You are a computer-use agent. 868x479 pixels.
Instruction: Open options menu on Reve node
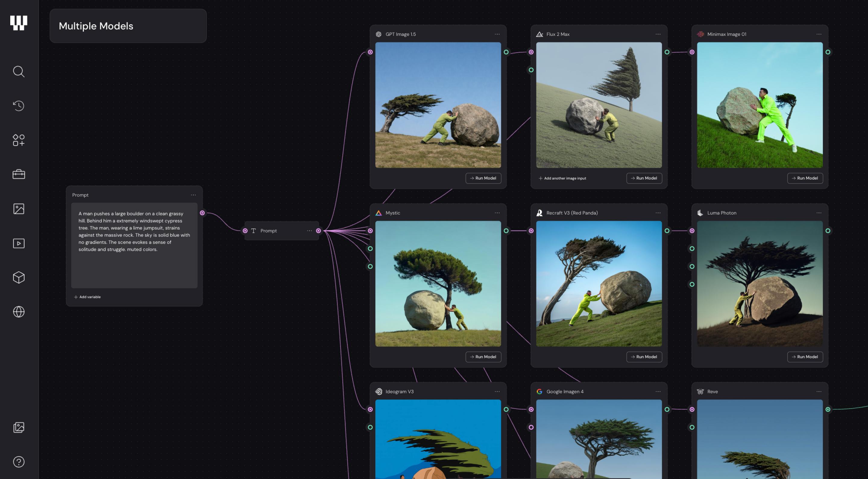point(819,391)
